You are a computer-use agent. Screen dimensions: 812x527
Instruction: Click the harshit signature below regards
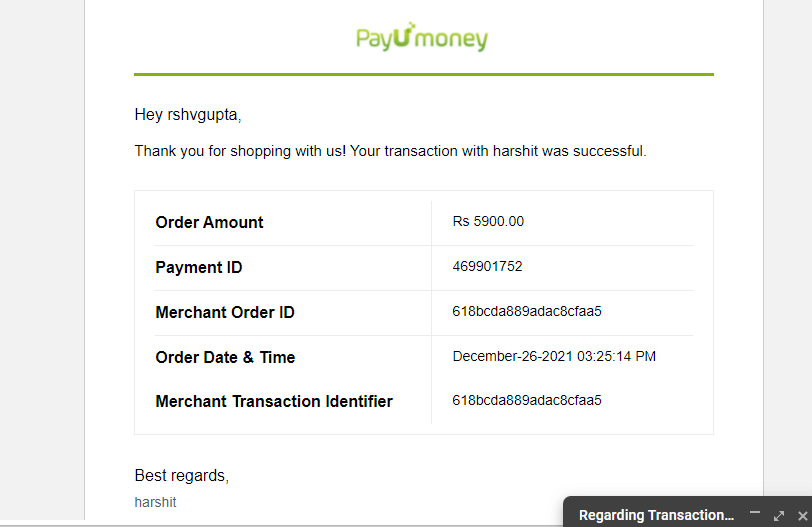[x=155, y=502]
